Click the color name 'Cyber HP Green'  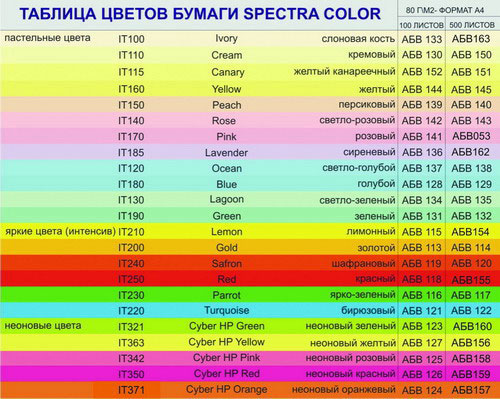pos(227,326)
